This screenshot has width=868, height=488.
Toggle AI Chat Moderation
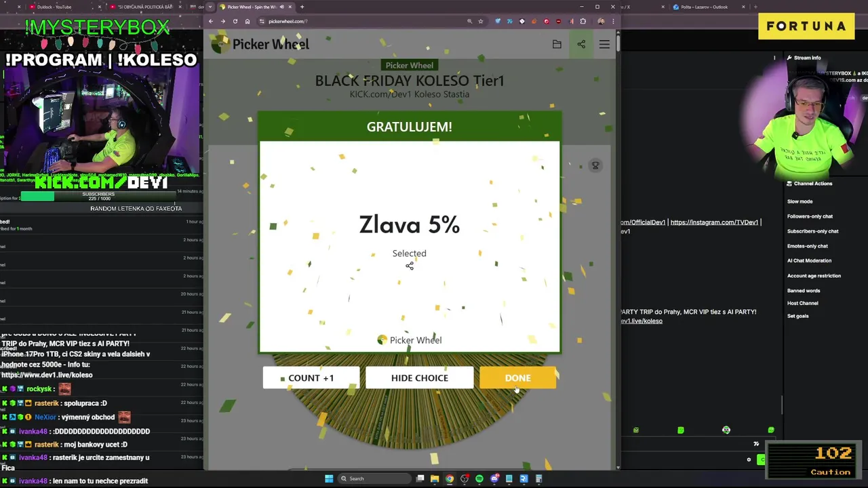tap(809, 260)
